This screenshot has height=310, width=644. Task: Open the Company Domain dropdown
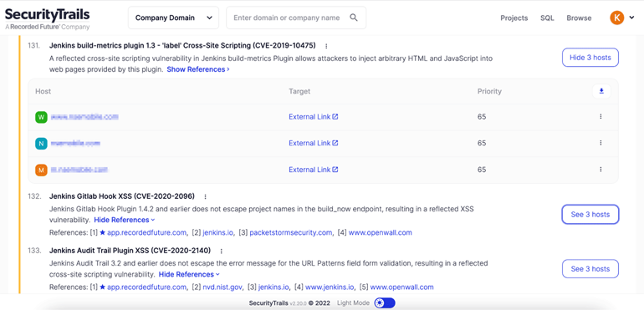click(173, 18)
